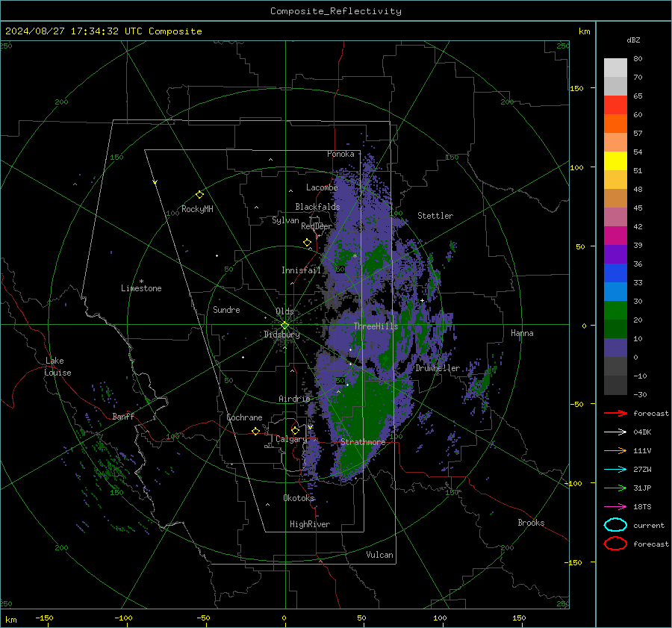Click yellow diamond at radar center near Olds
The image size is (672, 628).
click(x=284, y=326)
